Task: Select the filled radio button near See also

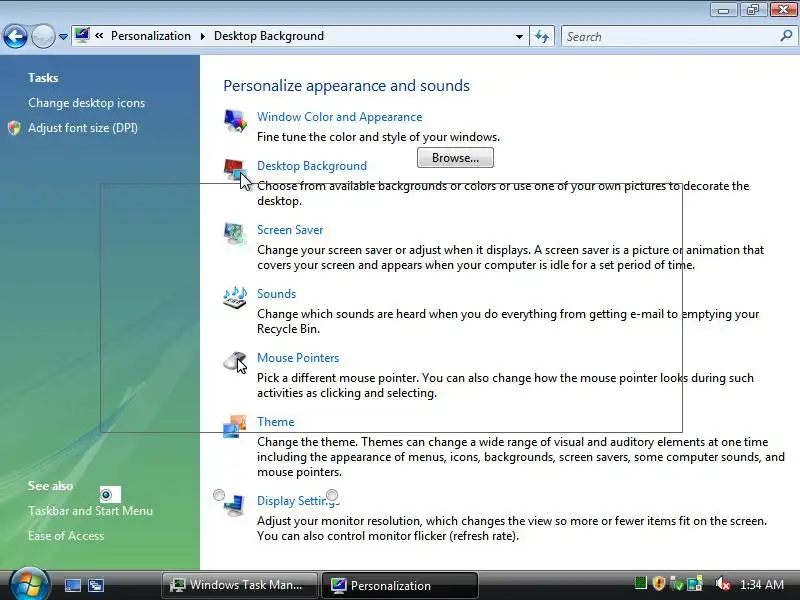Action: (106, 494)
